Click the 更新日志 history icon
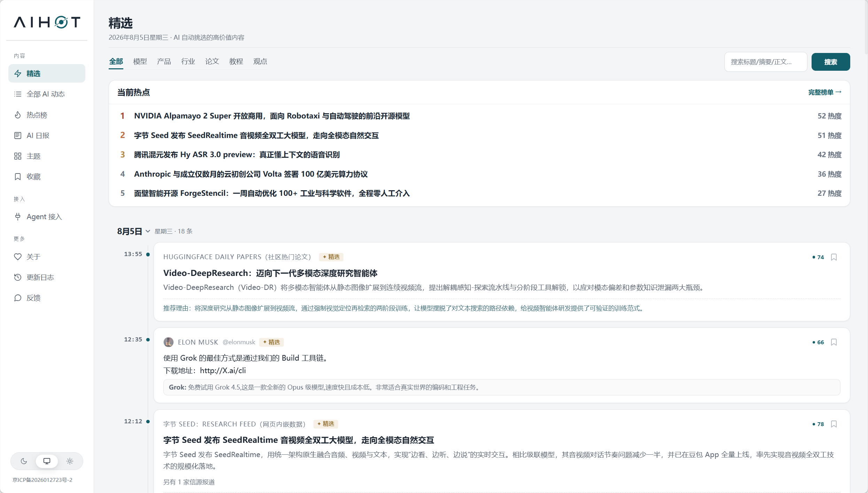 pyautogui.click(x=18, y=277)
